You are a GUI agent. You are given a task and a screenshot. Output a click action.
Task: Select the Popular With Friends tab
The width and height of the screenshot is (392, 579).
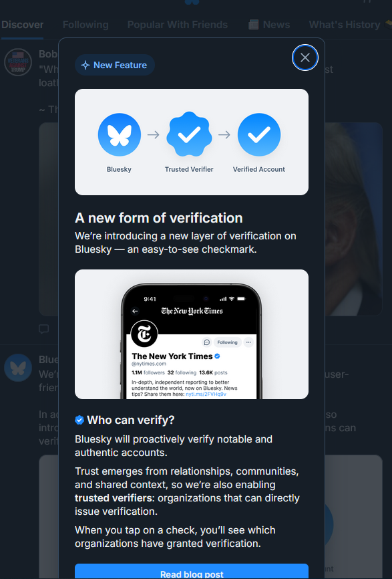178,25
